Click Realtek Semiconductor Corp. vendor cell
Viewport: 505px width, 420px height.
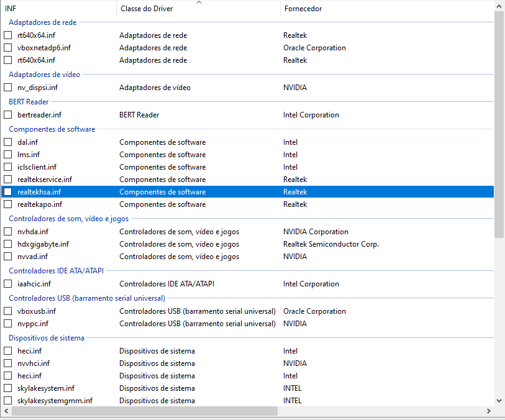tap(330, 244)
